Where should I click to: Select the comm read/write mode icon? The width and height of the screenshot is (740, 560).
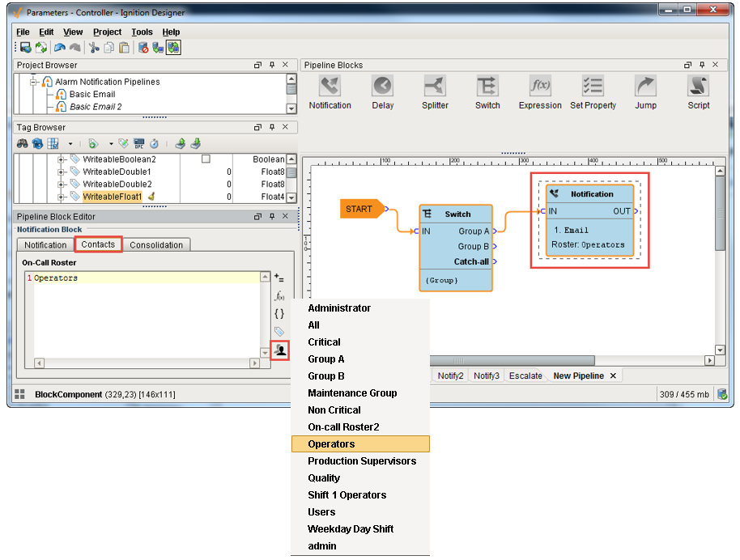click(x=173, y=48)
